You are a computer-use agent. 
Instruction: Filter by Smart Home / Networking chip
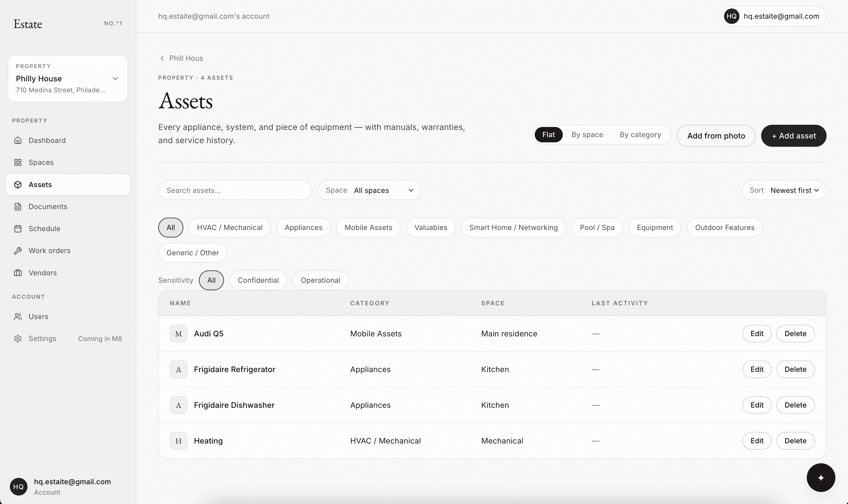pyautogui.click(x=514, y=228)
